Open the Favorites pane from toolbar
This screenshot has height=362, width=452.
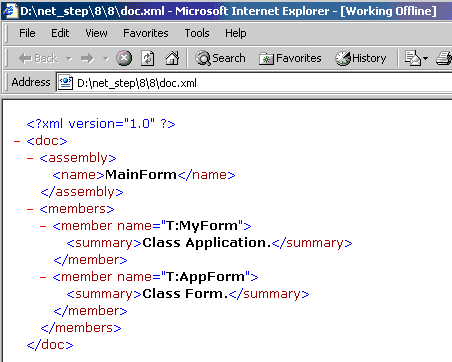[x=290, y=58]
